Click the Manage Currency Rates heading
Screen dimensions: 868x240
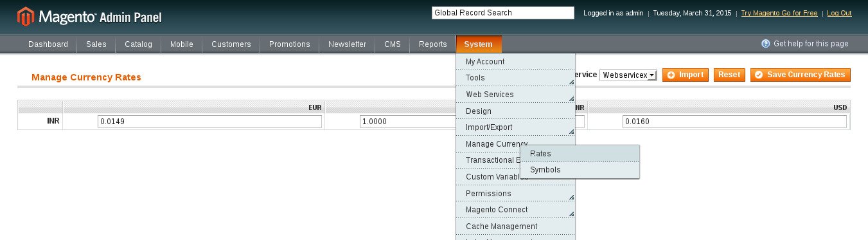pos(86,77)
